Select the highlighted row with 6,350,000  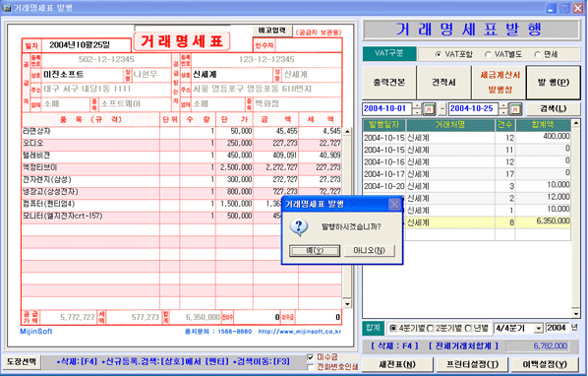click(487, 222)
